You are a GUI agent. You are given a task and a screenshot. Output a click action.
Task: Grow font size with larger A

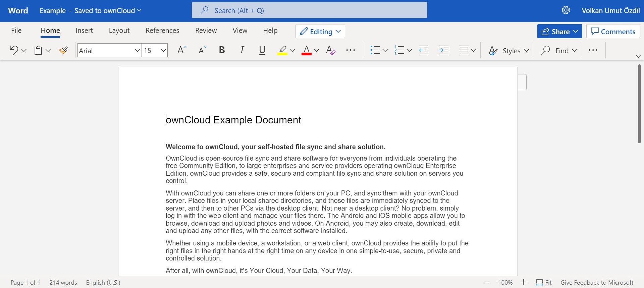[x=181, y=50]
